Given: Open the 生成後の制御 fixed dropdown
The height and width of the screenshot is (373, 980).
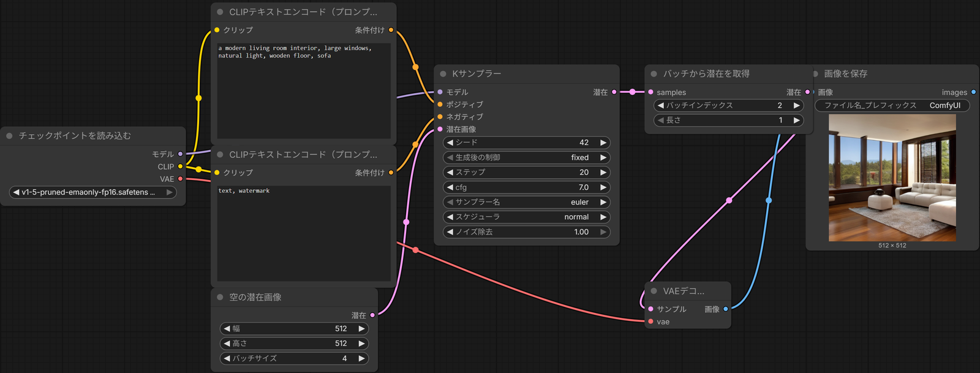Looking at the screenshot, I should click(x=527, y=157).
